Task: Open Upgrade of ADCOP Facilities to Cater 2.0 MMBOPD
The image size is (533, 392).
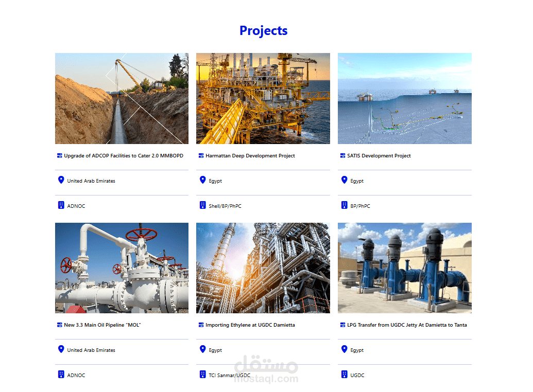Action: coord(124,155)
